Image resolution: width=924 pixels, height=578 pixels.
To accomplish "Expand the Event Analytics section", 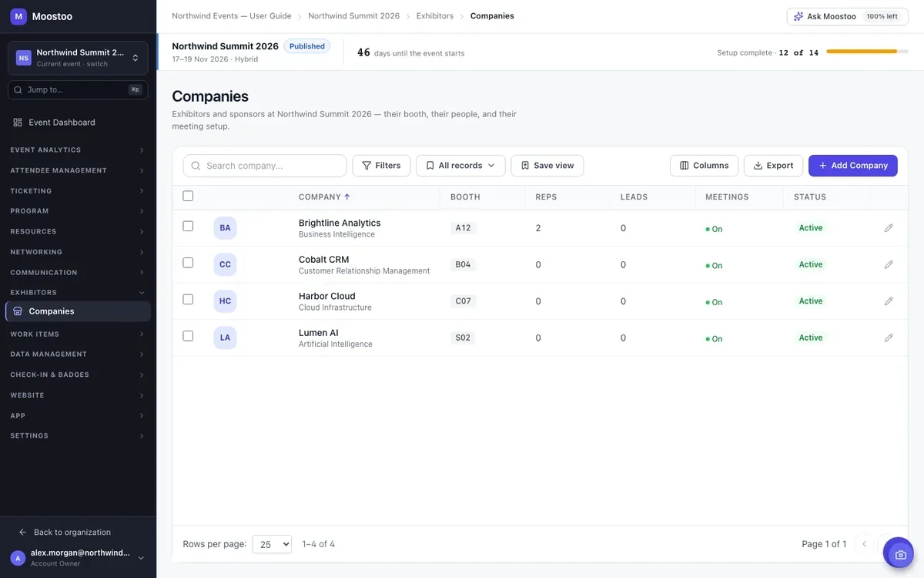I will click(x=78, y=150).
